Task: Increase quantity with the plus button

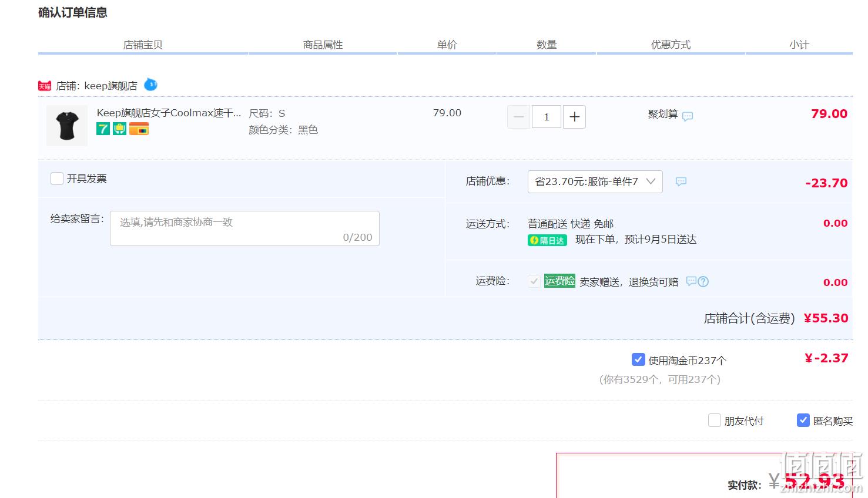Action: [575, 117]
